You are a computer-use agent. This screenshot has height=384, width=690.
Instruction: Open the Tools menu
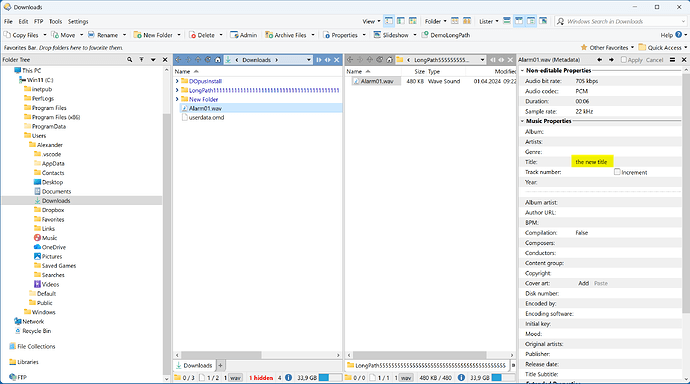tap(55, 21)
